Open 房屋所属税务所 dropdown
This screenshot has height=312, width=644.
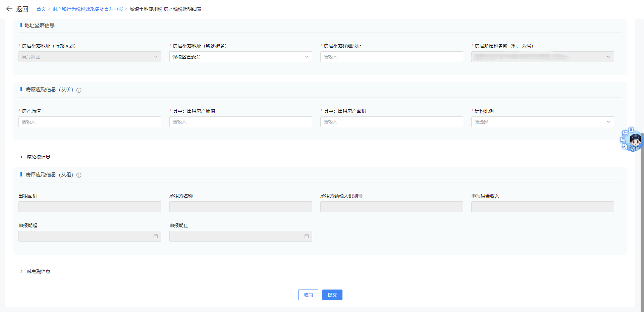pyautogui.click(x=542, y=57)
